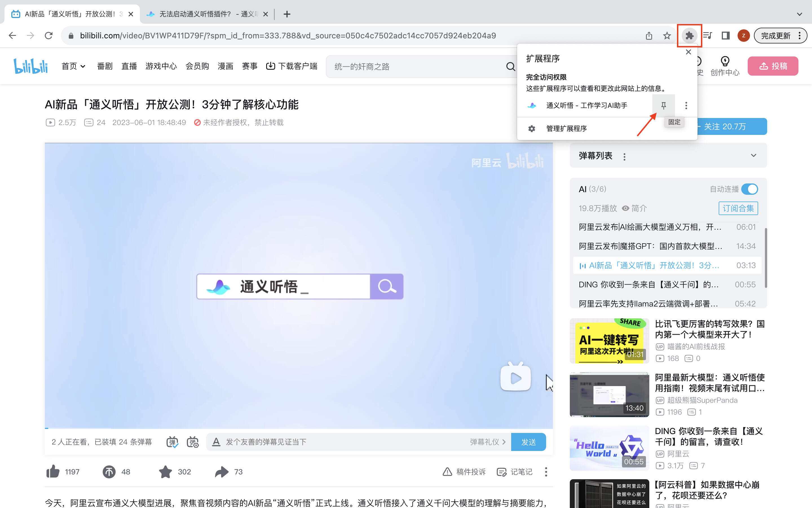This screenshot has height=508, width=812.
Task: Like the video with thumbs-up
Action: coord(53,472)
